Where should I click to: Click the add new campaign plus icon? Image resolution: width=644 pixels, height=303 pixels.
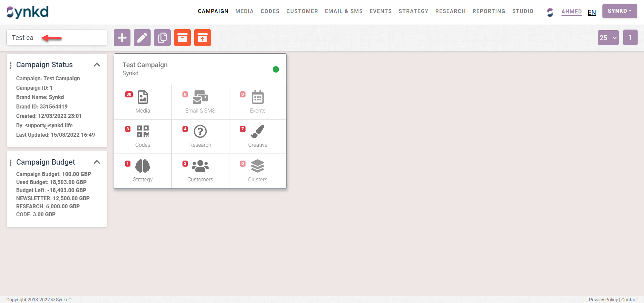point(122,38)
